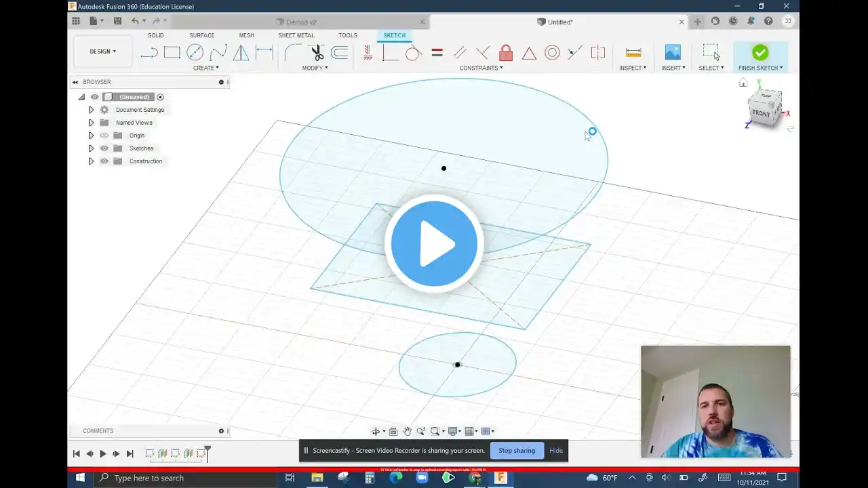Select the Line sketch tool

(149, 53)
